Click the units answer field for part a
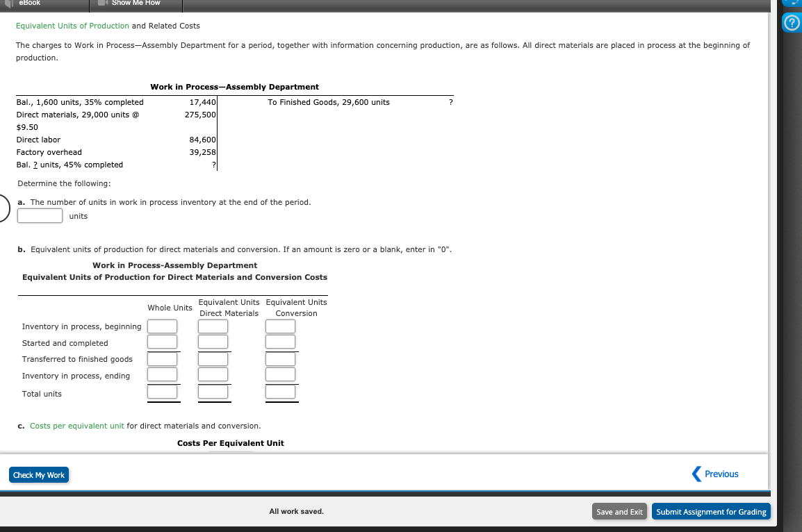Screen dimensions: 802x532 40,215
